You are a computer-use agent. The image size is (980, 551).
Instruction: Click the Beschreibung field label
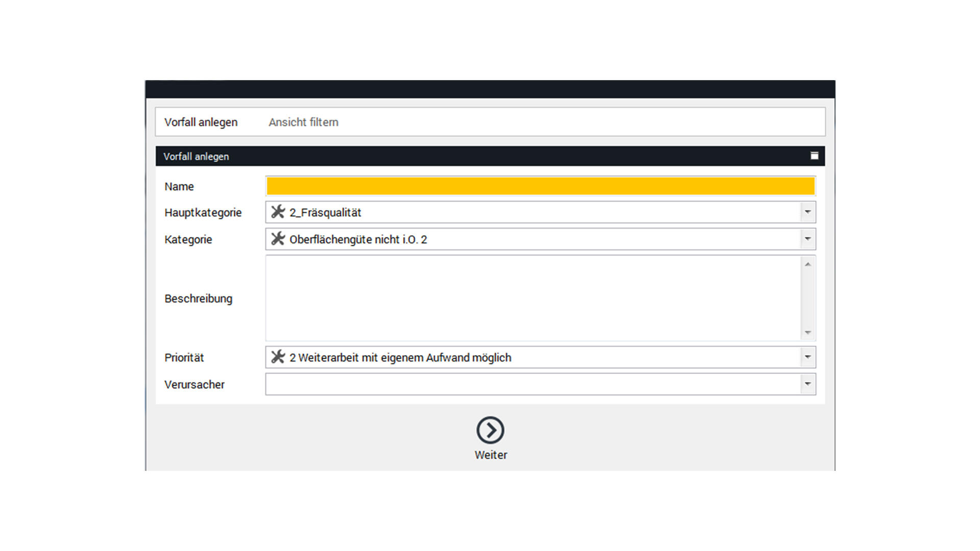198,298
